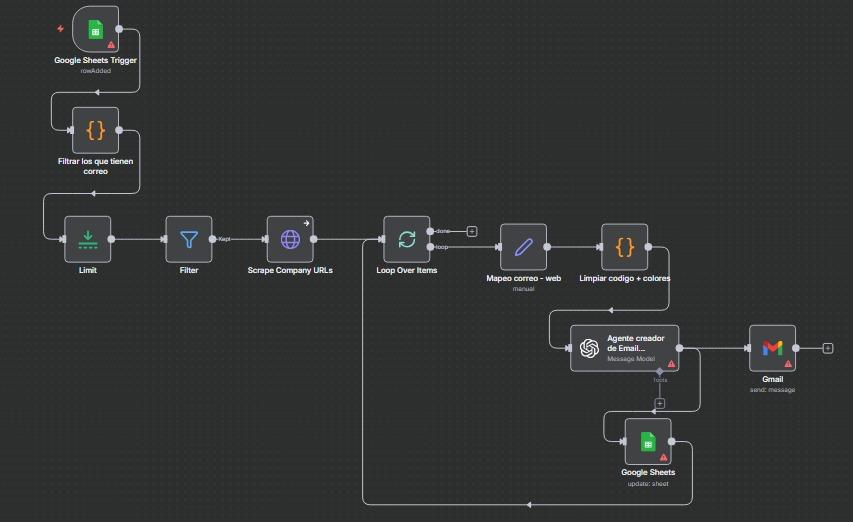Screen dimensions: 853x522
Task: Click the warning icon on the Gmail node
Action: [x=788, y=364]
